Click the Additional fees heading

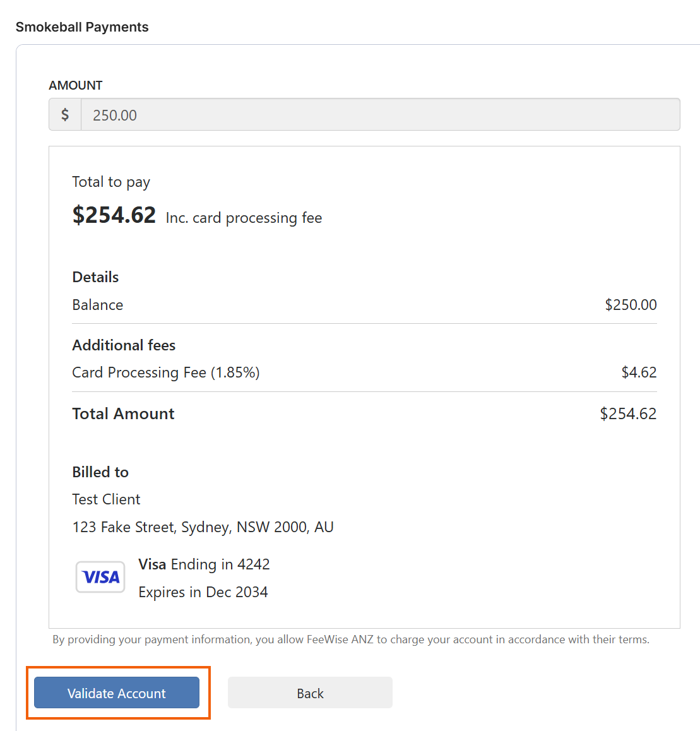tap(124, 345)
